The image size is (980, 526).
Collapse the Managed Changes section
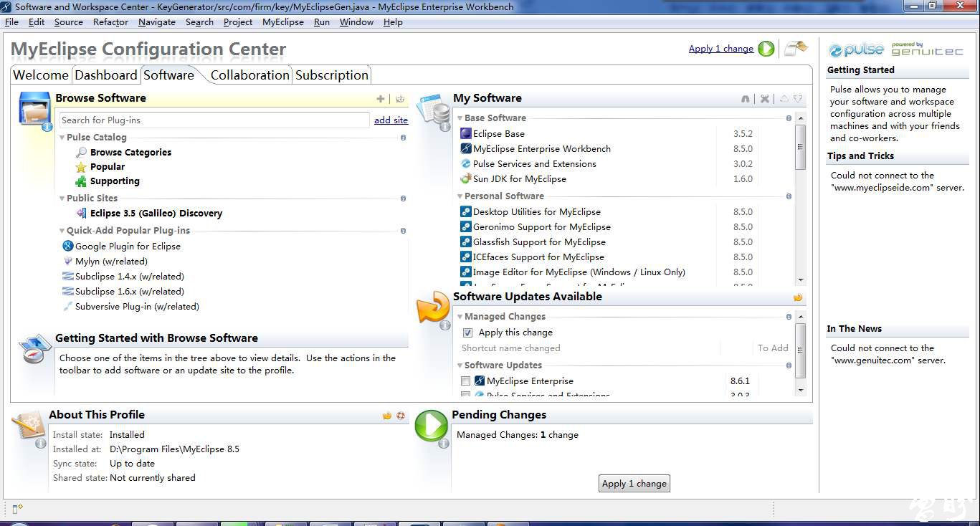(x=460, y=317)
